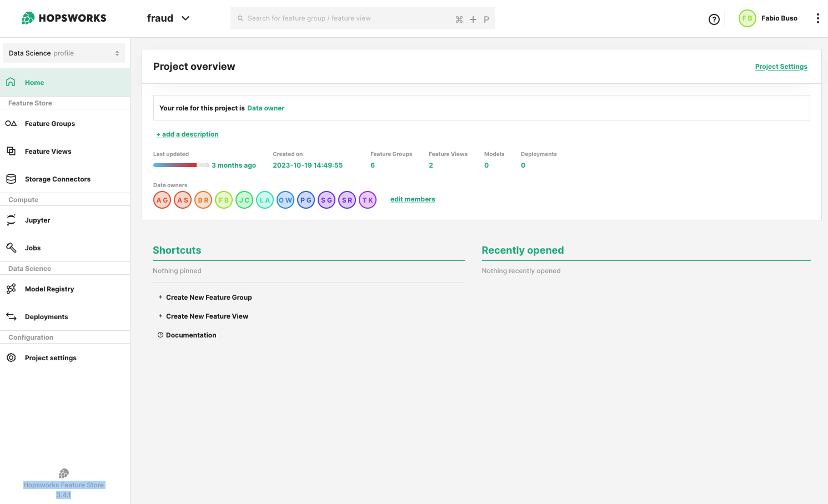Image resolution: width=828 pixels, height=504 pixels.
Task: Click the Hopsworks logo icon
Action: click(x=28, y=18)
